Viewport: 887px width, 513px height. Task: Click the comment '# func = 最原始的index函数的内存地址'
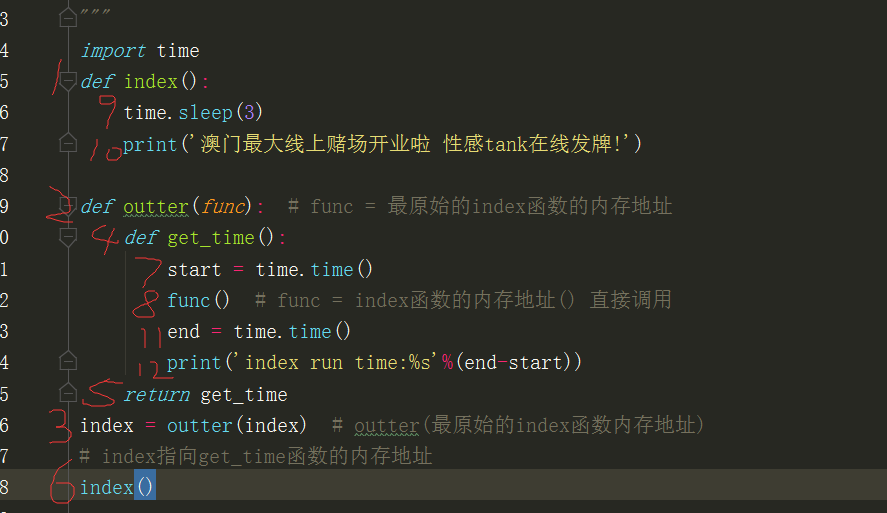tap(479, 206)
